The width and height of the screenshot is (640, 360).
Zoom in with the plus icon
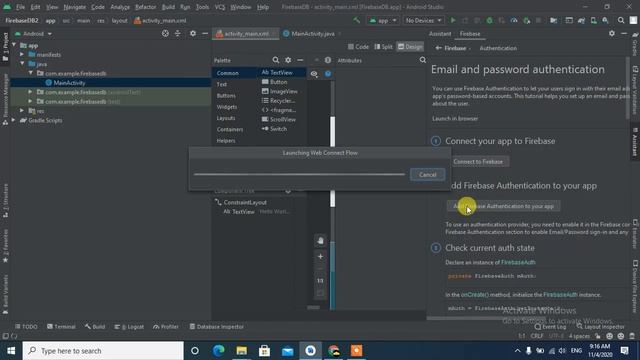pyautogui.click(x=320, y=256)
